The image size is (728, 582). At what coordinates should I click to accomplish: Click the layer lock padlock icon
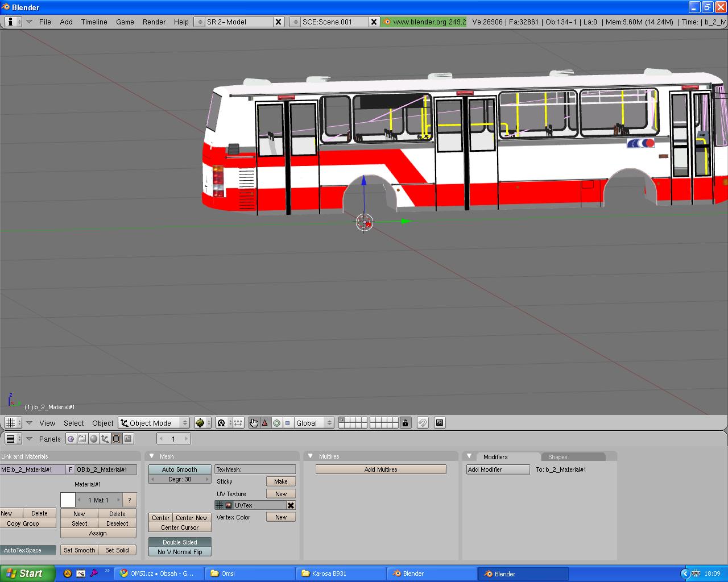(405, 423)
